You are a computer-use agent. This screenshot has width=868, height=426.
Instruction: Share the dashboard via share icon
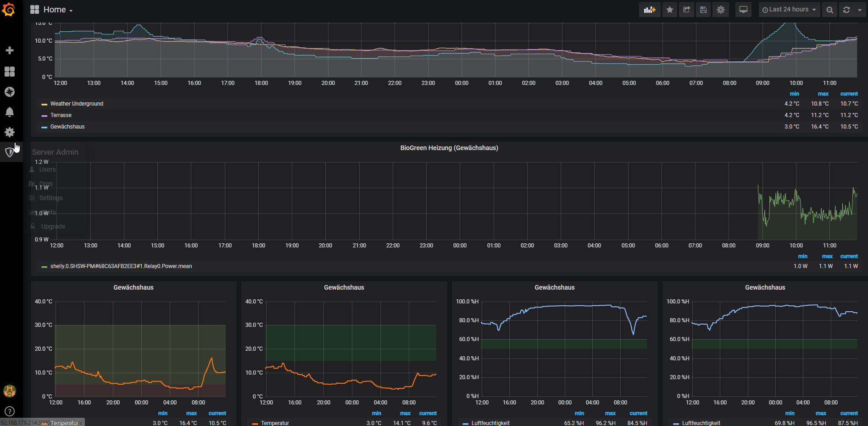pos(687,10)
